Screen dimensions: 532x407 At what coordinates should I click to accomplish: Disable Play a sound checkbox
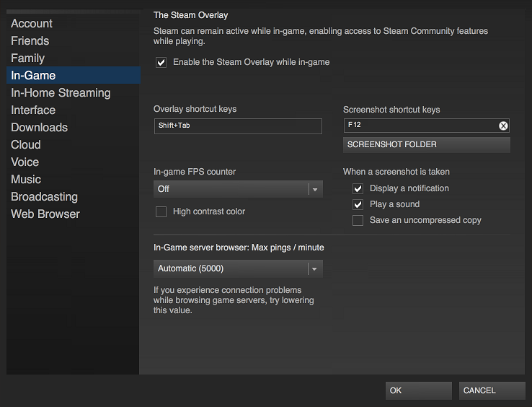(358, 204)
